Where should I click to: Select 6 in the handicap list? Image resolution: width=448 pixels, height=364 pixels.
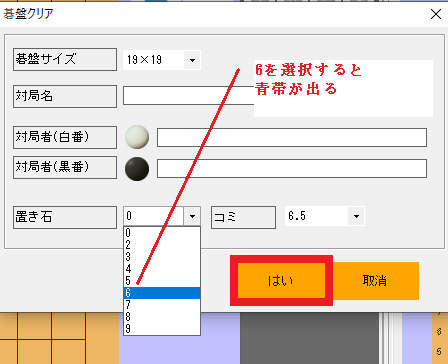[162, 293]
